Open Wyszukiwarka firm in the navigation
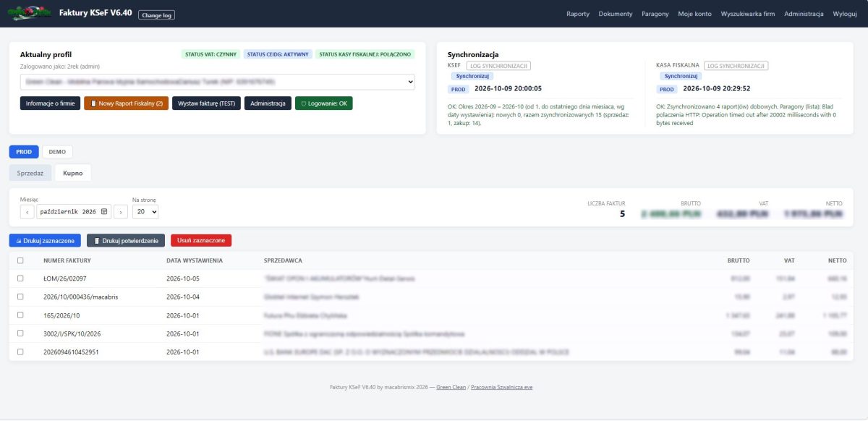The height and width of the screenshot is (421, 868). [x=748, y=14]
